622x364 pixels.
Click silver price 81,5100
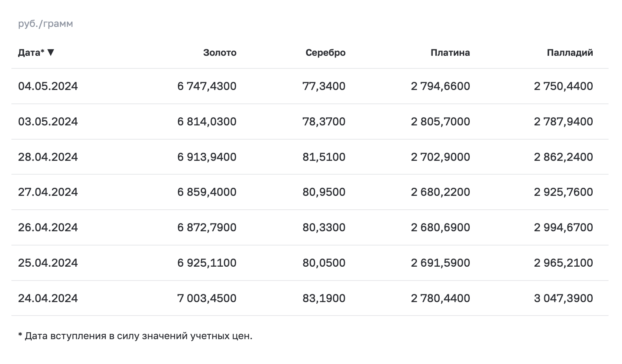click(324, 157)
